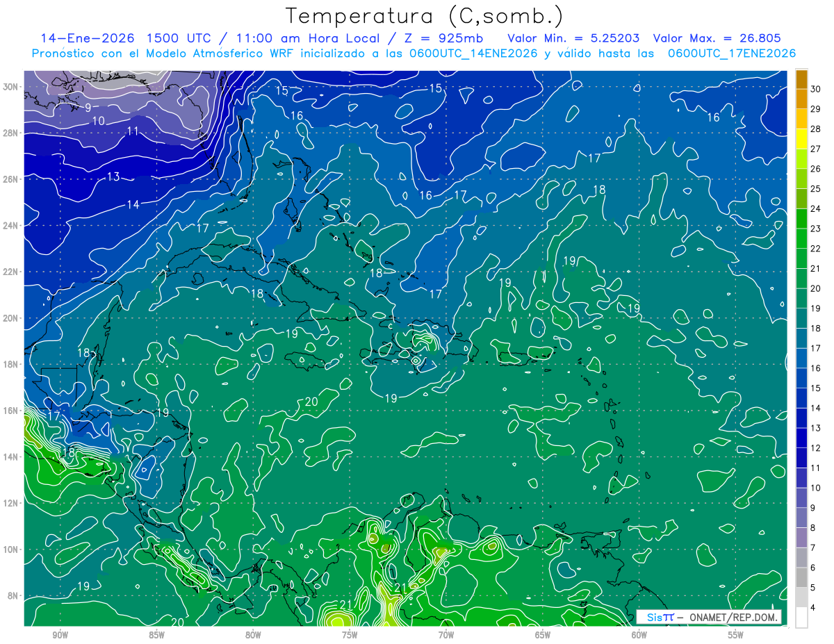Click validity end time "0600UTC_17ENE2026"
The width and height of the screenshot is (834, 644).
732,53
